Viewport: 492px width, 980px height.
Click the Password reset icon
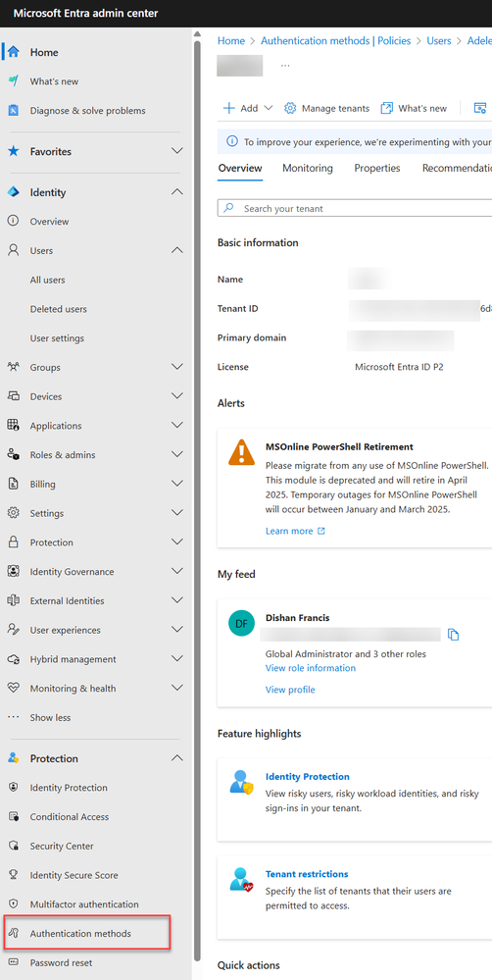click(13, 962)
